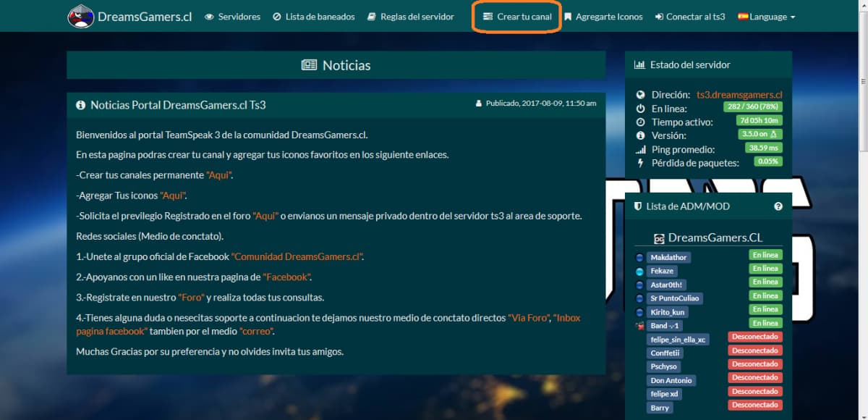This screenshot has width=868, height=420.
Task: Click the icon beside Band -.-1
Action: click(639, 326)
